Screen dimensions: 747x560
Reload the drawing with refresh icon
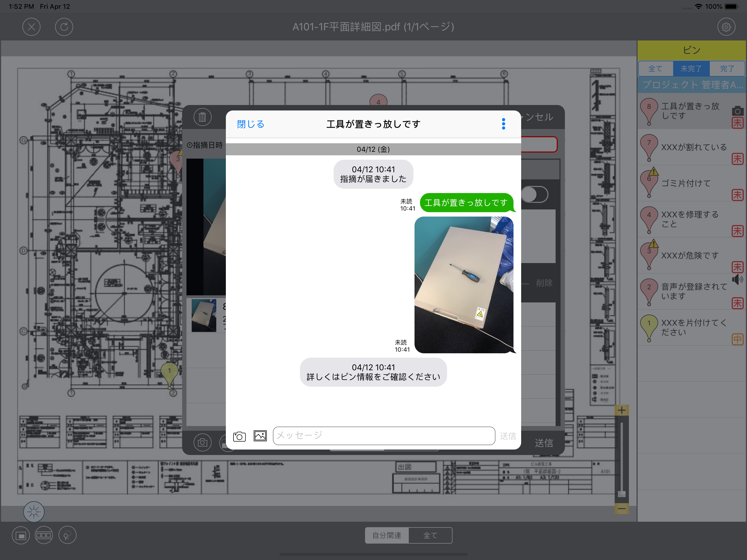[64, 27]
